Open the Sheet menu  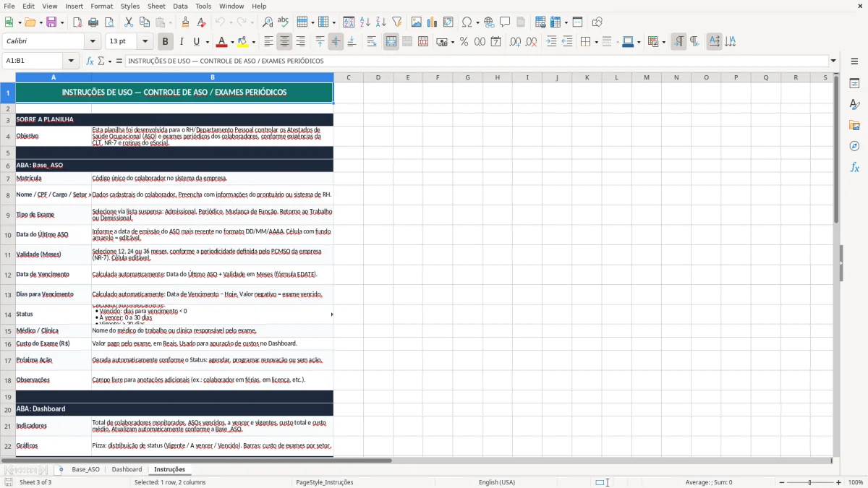click(156, 6)
